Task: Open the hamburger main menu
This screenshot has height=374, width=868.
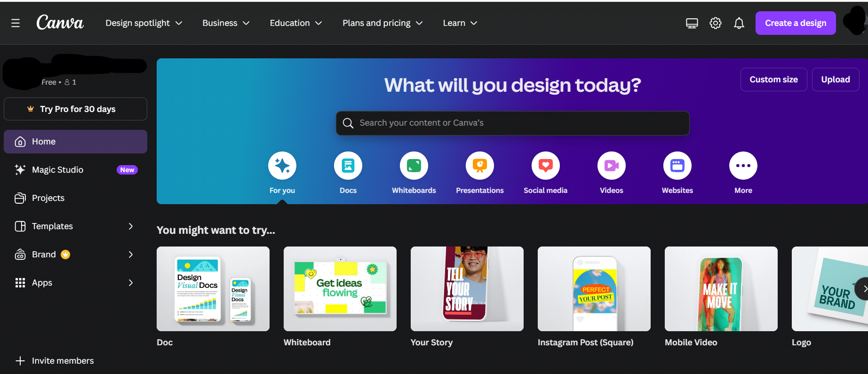Action: (16, 23)
